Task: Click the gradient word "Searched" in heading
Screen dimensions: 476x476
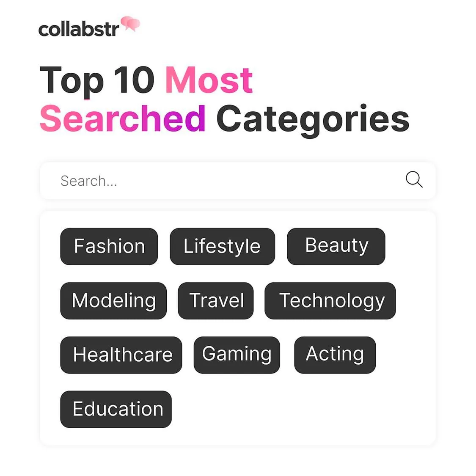Action: click(123, 118)
